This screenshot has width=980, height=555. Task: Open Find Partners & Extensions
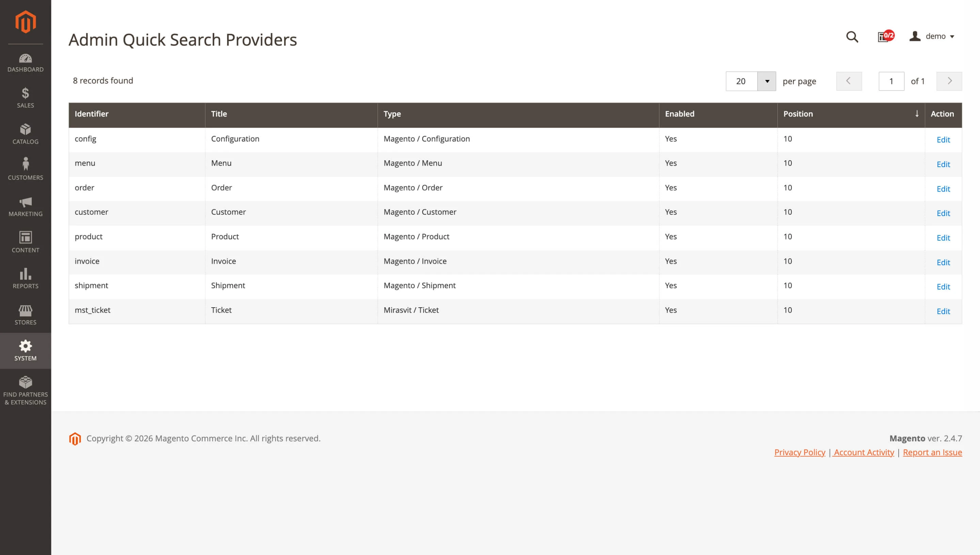pyautogui.click(x=26, y=391)
